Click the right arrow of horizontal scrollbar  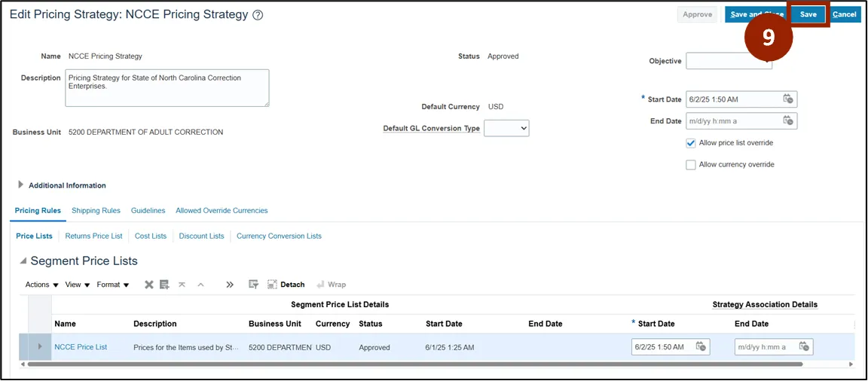pos(851,364)
